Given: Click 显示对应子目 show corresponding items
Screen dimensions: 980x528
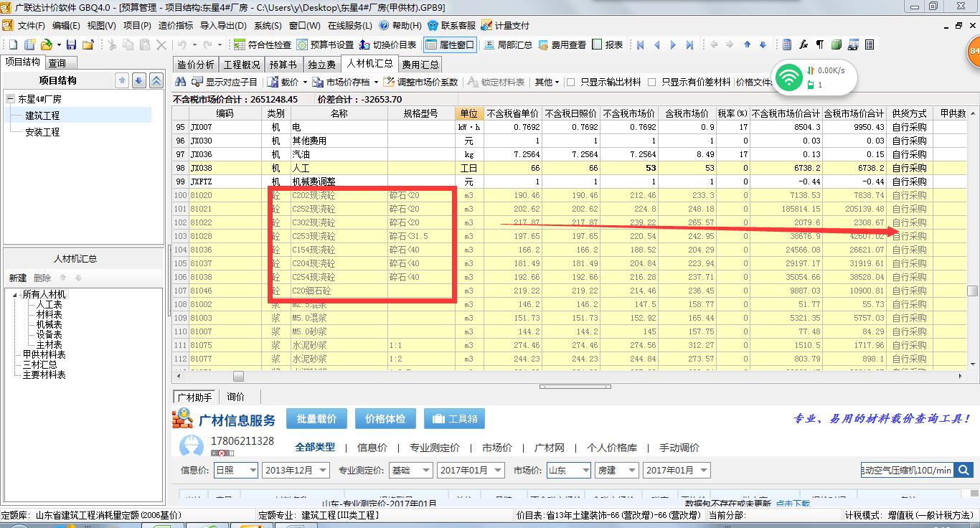Looking at the screenshot, I should tap(225, 82).
